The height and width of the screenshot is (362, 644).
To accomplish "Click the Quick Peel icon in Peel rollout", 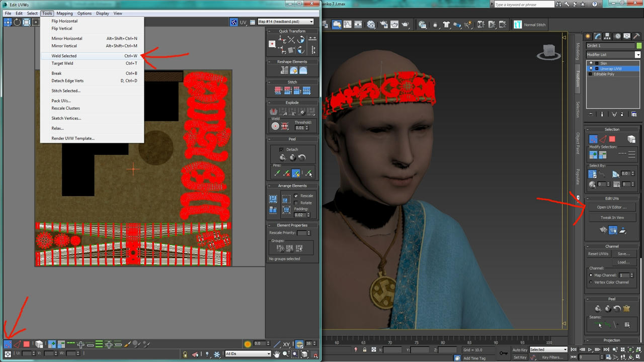I will pyautogui.click(x=282, y=158).
